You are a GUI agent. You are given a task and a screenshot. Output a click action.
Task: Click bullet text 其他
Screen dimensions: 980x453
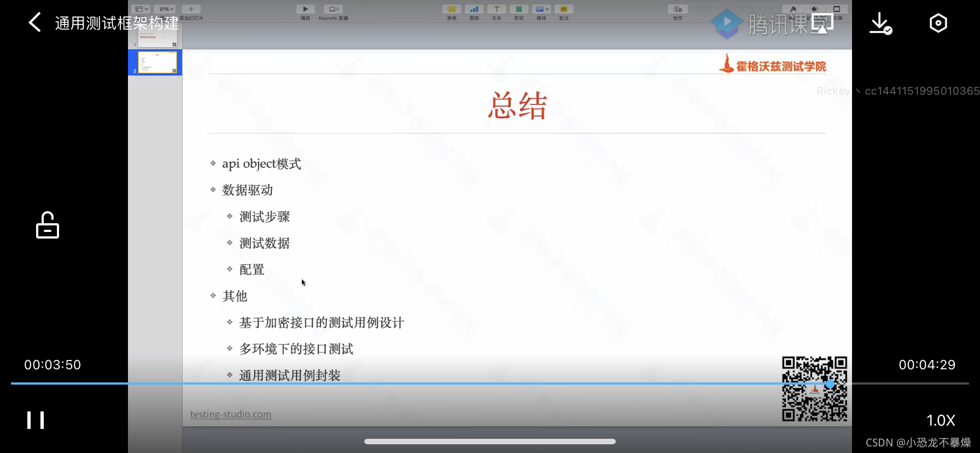click(x=235, y=296)
